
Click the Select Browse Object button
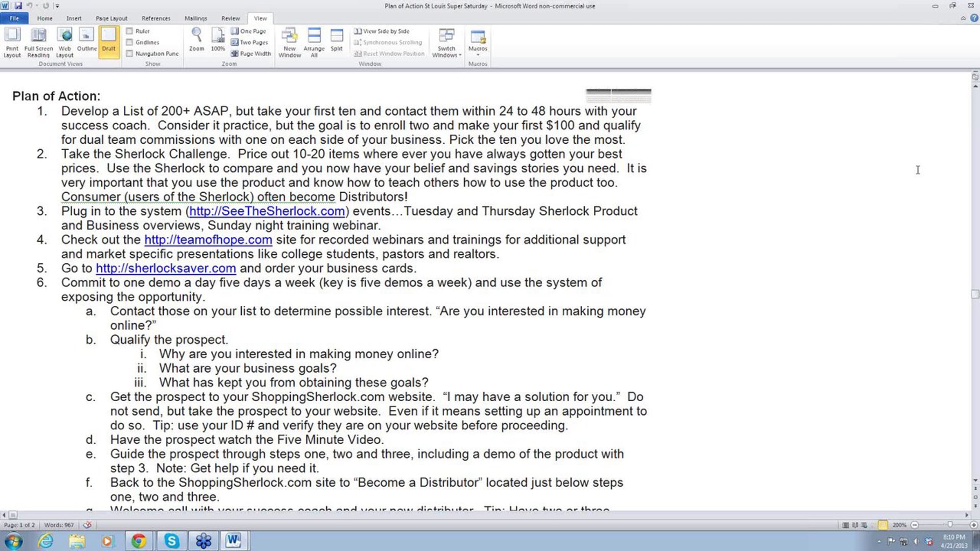(975, 497)
